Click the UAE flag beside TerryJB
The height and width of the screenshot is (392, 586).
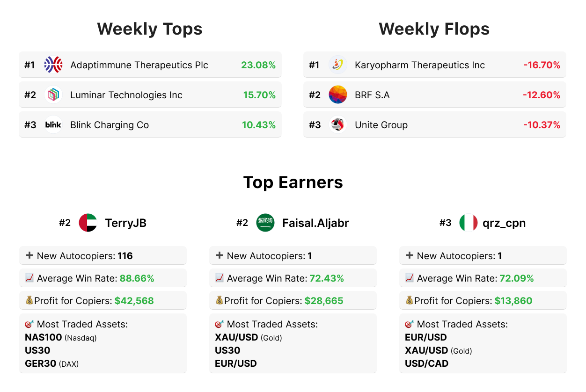coord(88,223)
